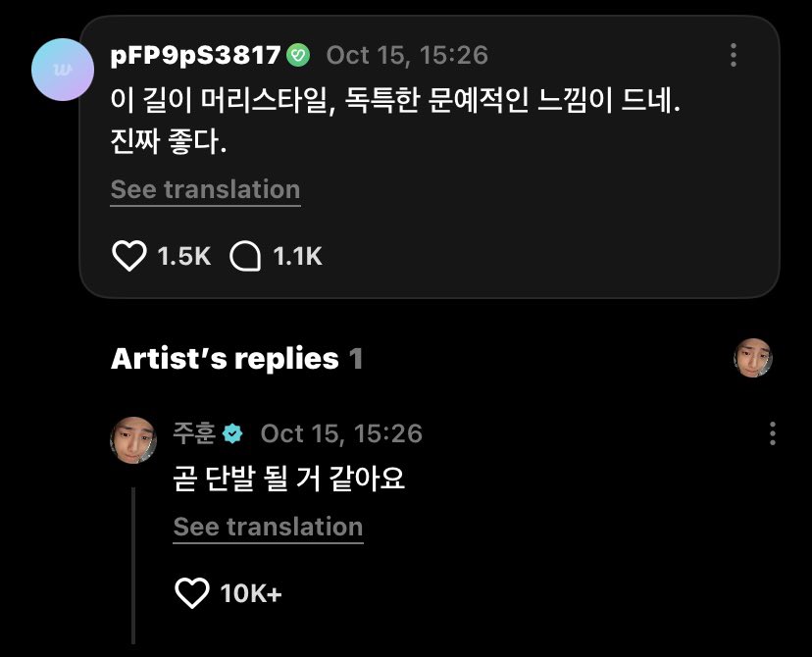Click the 1.1K comment count
This screenshot has height=657, width=812.
pos(298,256)
